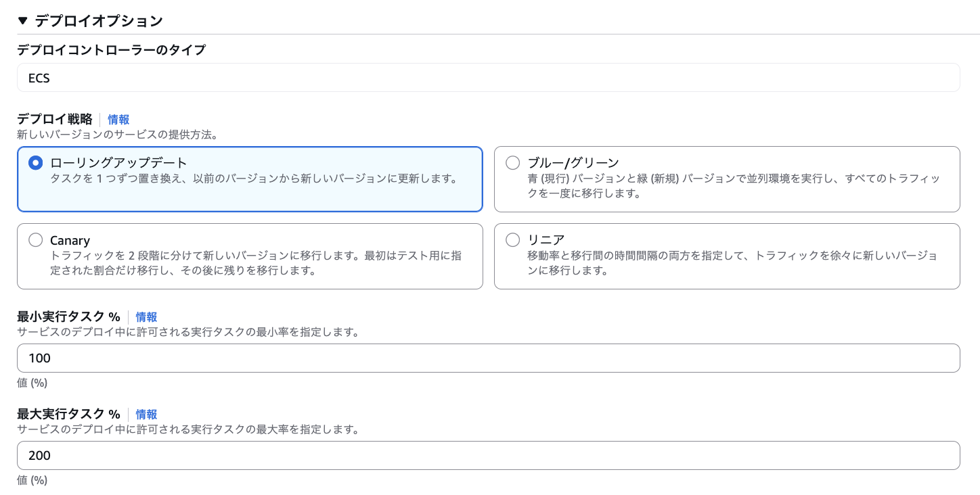Click the ブルー/グリーン strategy card
The width and height of the screenshot is (980, 495).
(x=727, y=179)
